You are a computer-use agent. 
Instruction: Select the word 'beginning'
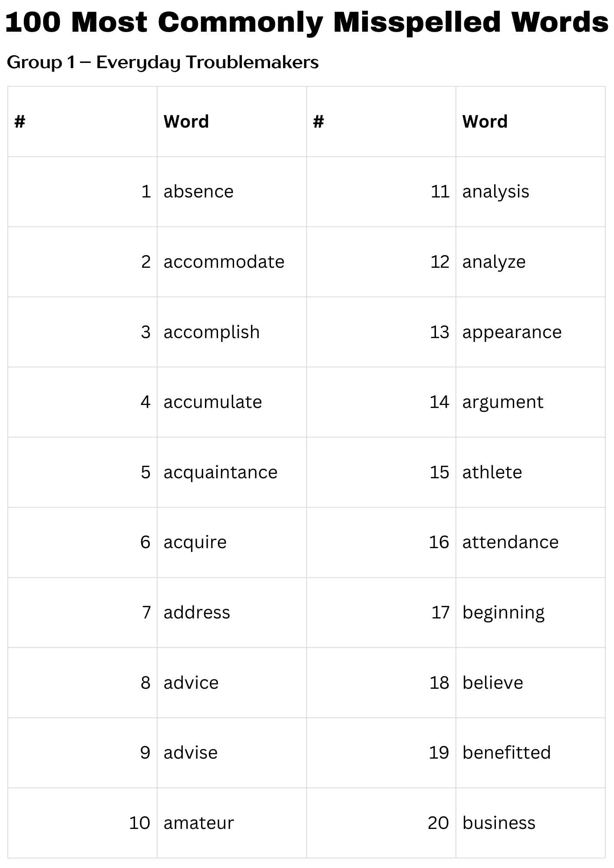click(x=503, y=613)
